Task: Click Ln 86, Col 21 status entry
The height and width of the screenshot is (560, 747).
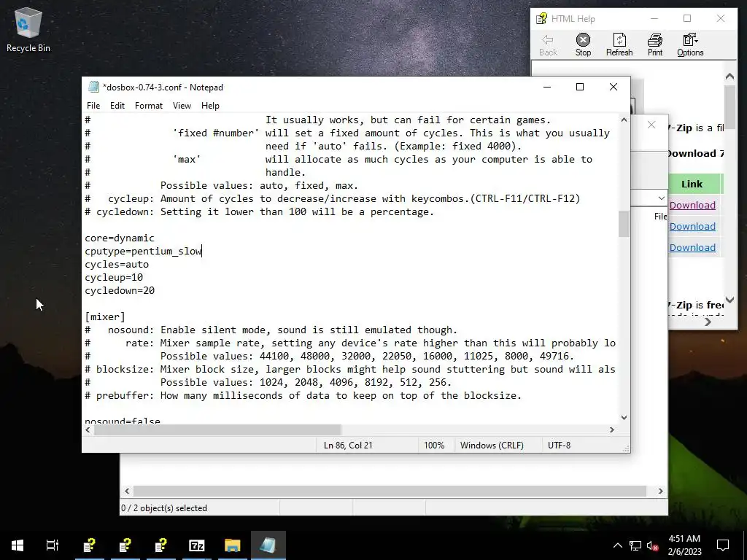Action: (348, 446)
